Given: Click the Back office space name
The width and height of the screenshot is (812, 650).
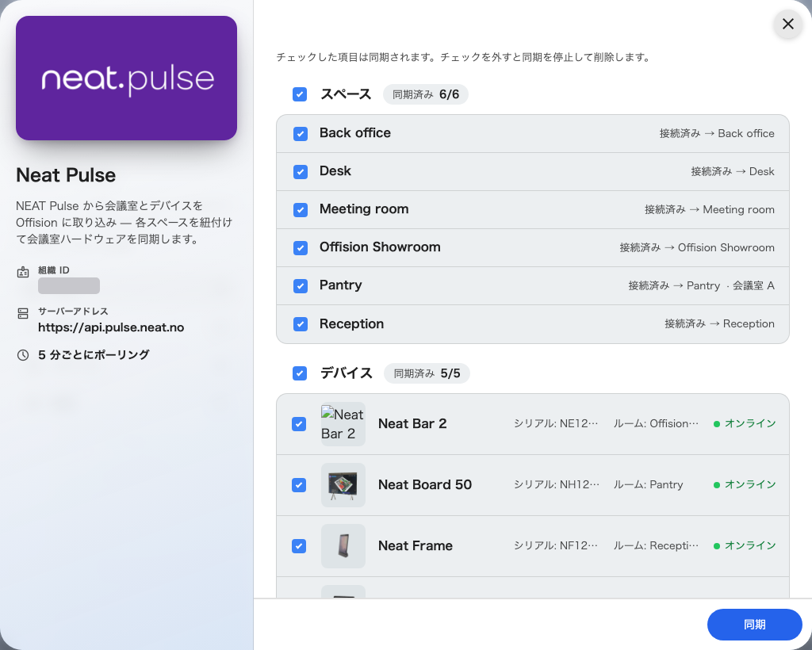Looking at the screenshot, I should 354,133.
